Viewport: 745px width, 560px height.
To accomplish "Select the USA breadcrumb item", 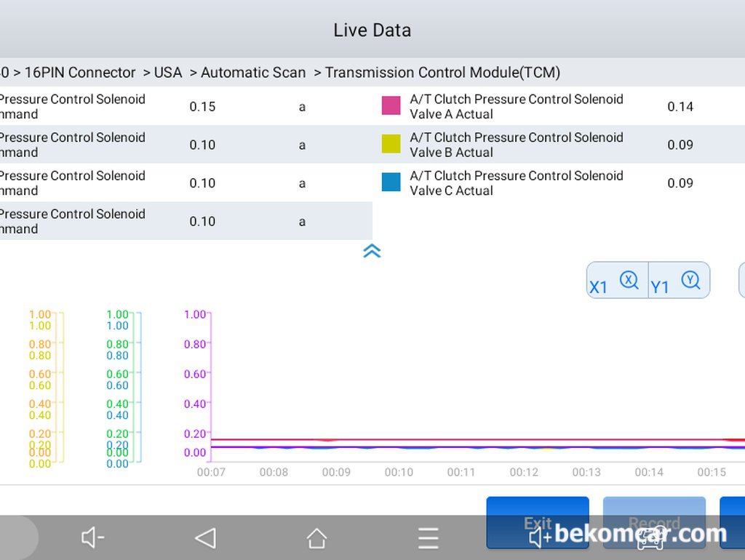I will point(167,73).
